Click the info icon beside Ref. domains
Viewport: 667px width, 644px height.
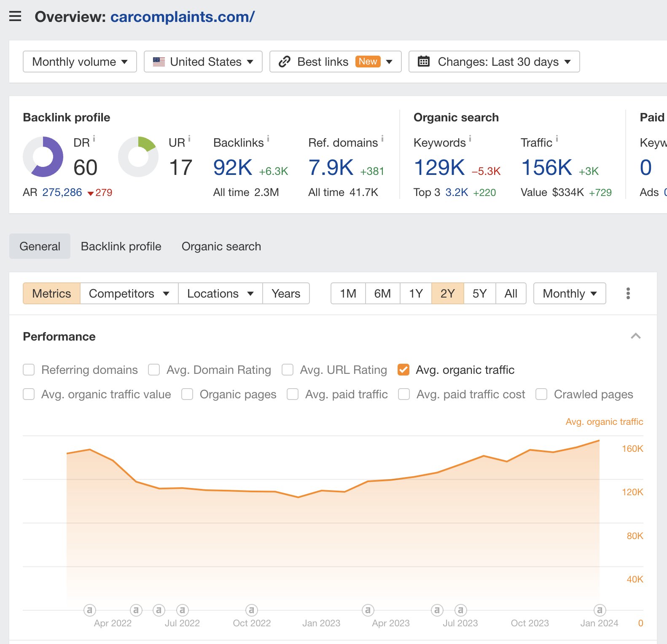click(x=382, y=138)
